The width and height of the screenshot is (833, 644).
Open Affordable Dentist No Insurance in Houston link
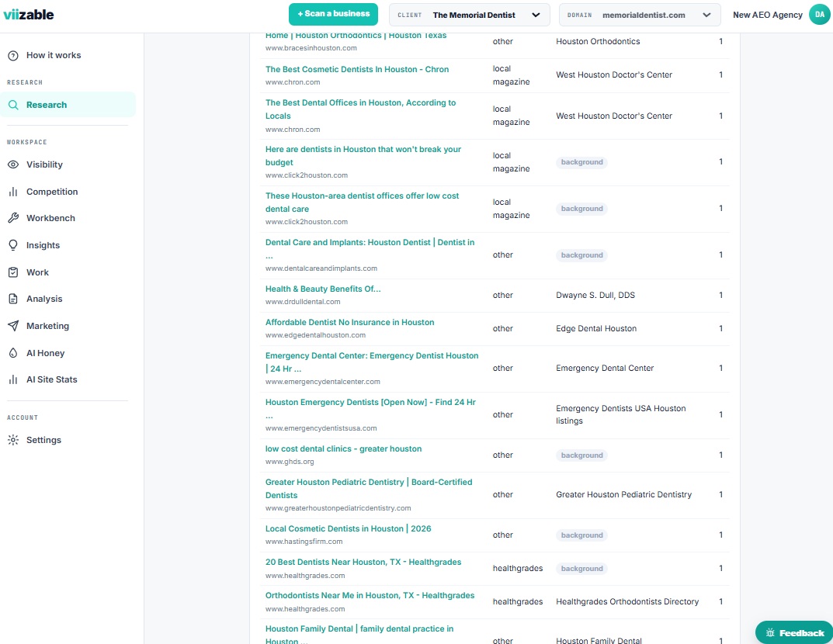pos(349,322)
